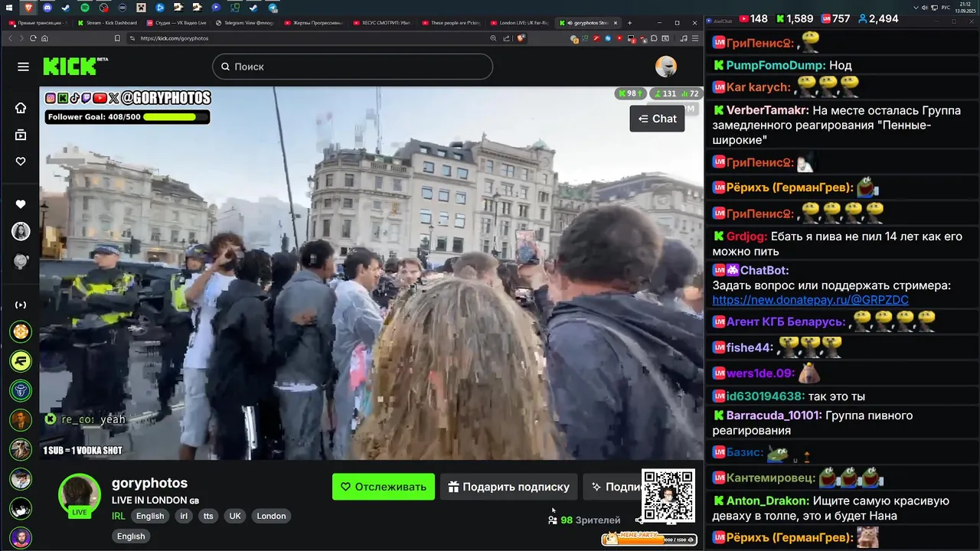980x551 pixels.
Task: Switch to Студия — VK Видео Live tab
Action: (176, 23)
